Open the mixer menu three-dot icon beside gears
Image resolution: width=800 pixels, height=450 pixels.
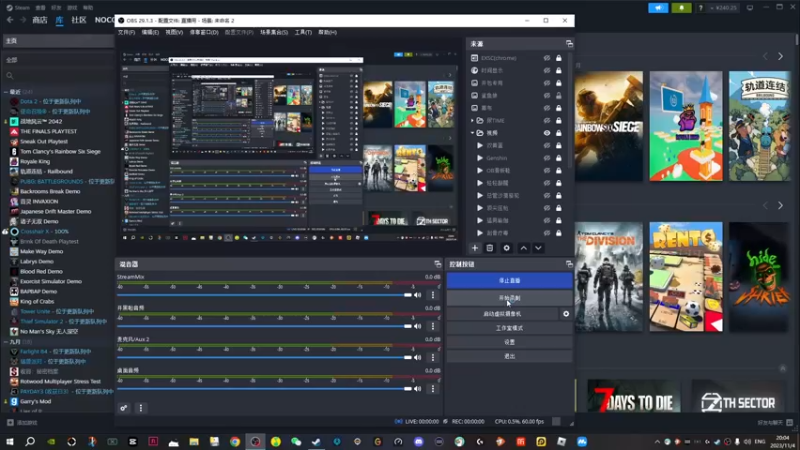tap(141, 408)
